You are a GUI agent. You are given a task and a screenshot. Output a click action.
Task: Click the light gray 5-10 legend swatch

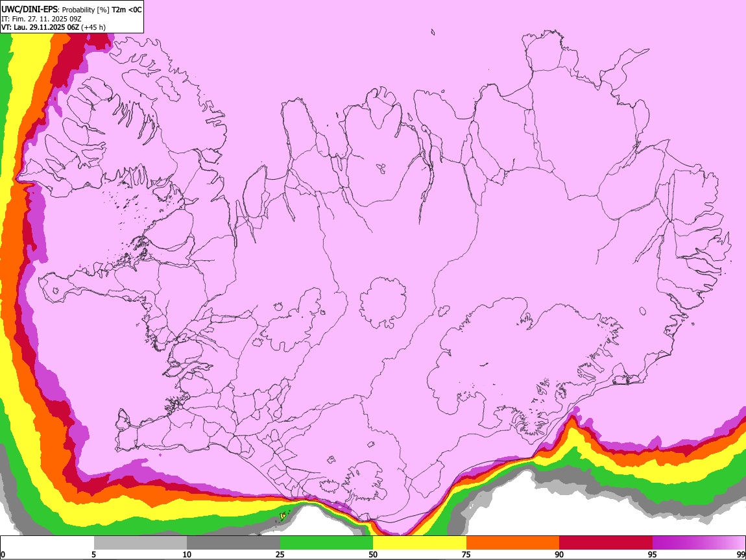point(140,543)
